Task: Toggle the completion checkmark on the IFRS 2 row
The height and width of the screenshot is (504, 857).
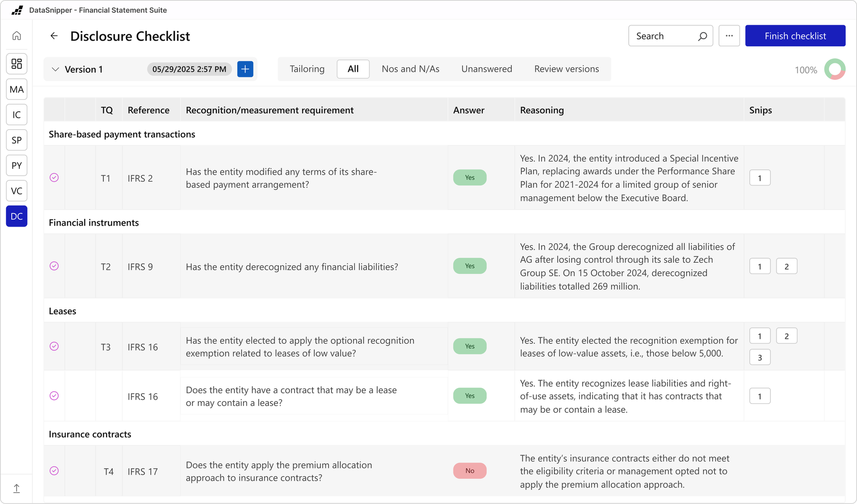Action: pos(54,177)
